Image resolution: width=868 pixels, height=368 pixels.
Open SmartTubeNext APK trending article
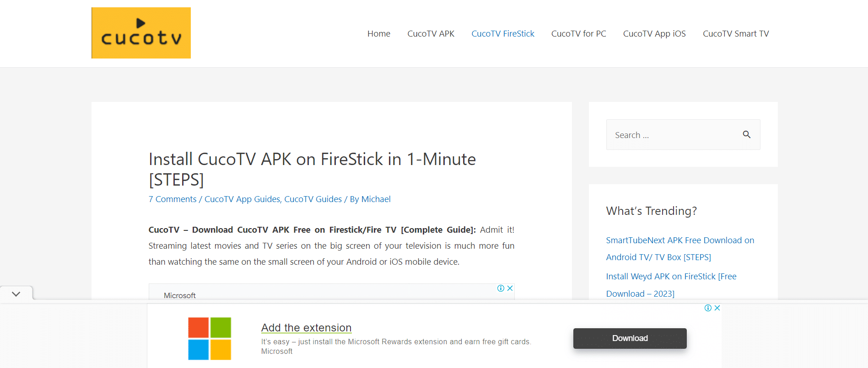click(680, 249)
